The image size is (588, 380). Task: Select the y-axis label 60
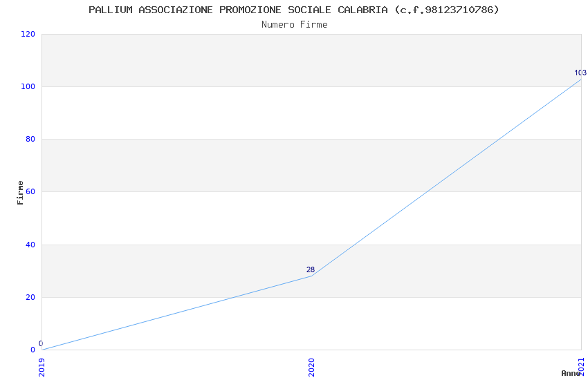pyautogui.click(x=30, y=191)
